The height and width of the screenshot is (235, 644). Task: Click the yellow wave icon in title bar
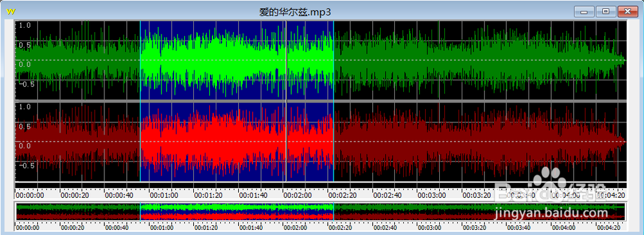pos(11,12)
